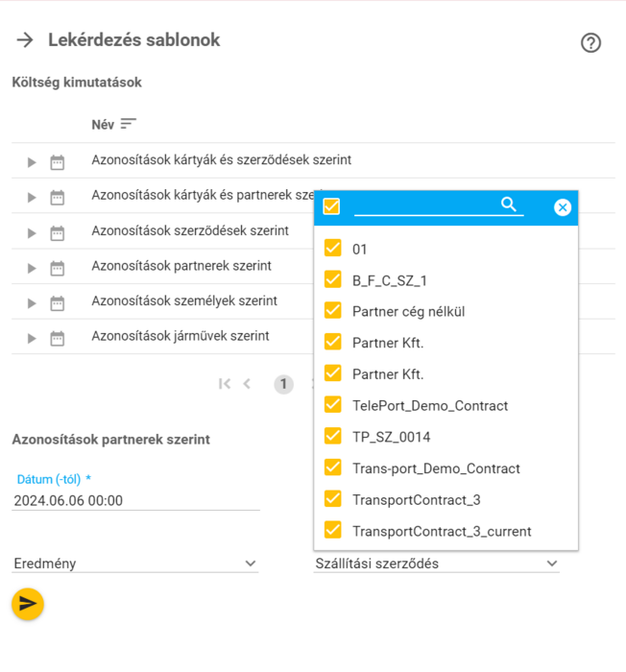
Task: Go to first page pagination icon
Action: point(225,384)
